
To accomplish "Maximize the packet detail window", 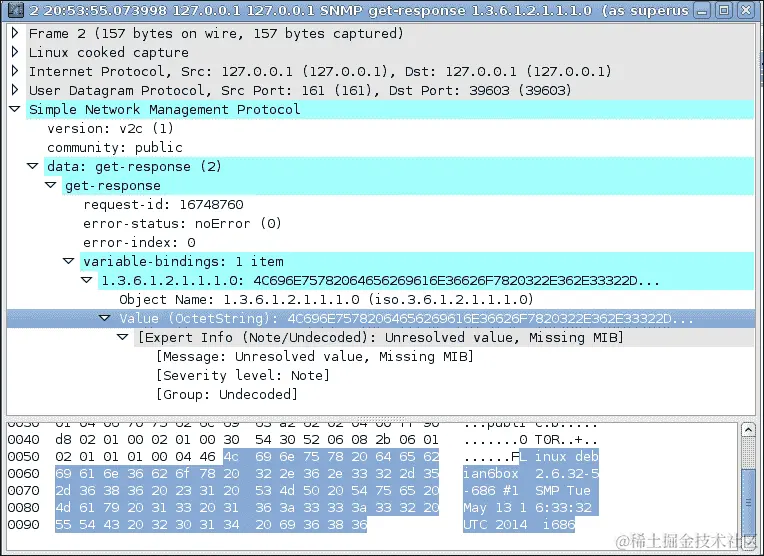I will [724, 10].
